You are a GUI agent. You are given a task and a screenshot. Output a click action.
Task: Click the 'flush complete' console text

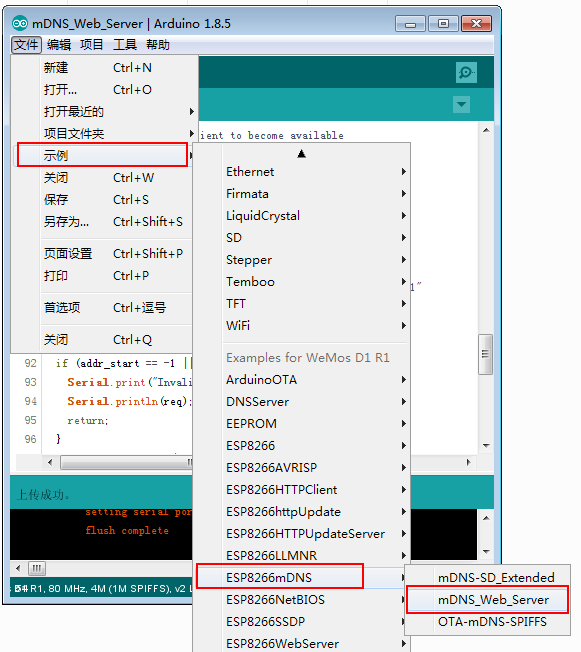pyautogui.click(x=127, y=531)
